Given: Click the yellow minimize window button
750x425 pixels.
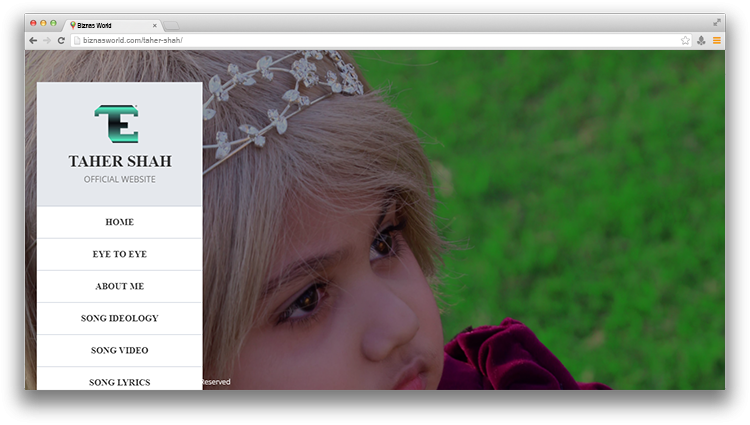Looking at the screenshot, I should [43, 23].
